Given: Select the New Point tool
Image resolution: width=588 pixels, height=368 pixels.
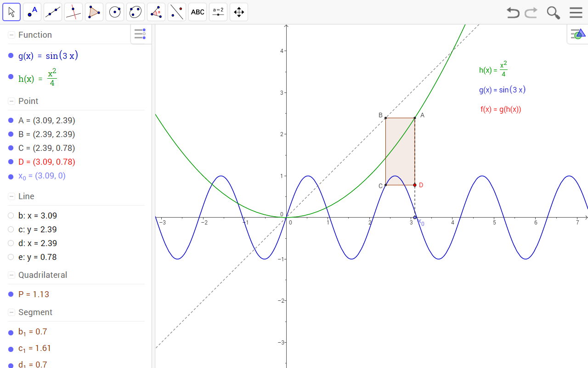Looking at the screenshot, I should click(32, 12).
